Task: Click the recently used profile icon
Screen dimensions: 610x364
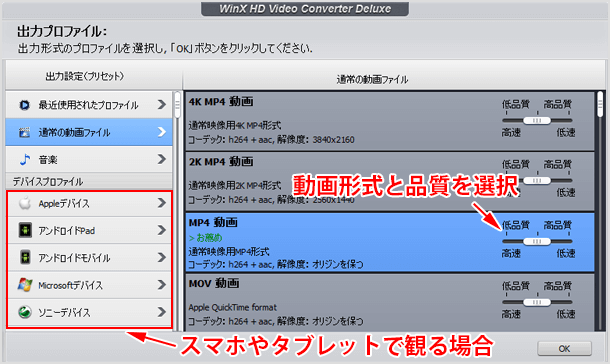Action: tap(24, 105)
